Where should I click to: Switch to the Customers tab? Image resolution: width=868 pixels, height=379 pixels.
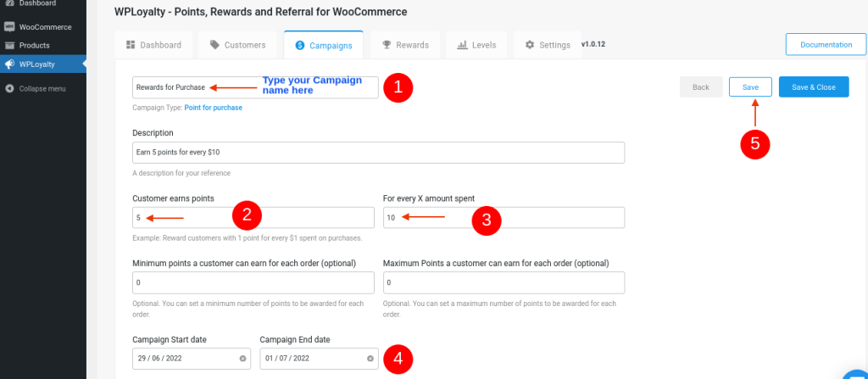coord(238,45)
